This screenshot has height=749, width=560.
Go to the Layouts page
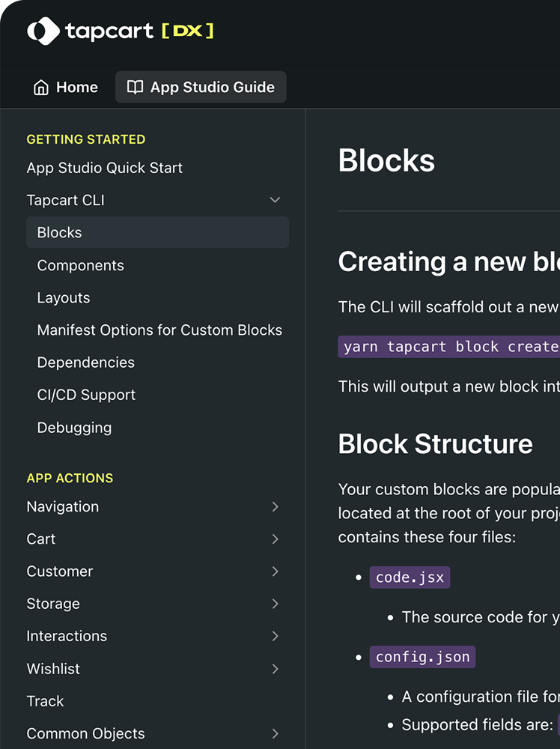pos(64,297)
